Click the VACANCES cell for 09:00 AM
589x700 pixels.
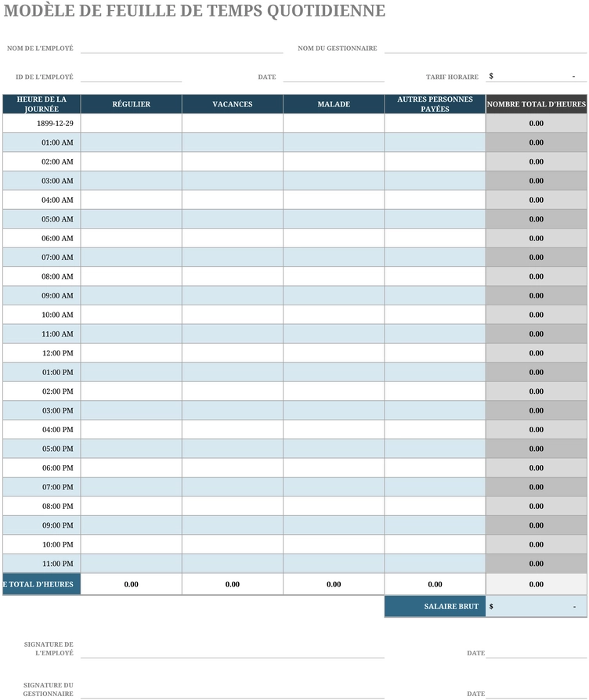tap(232, 295)
